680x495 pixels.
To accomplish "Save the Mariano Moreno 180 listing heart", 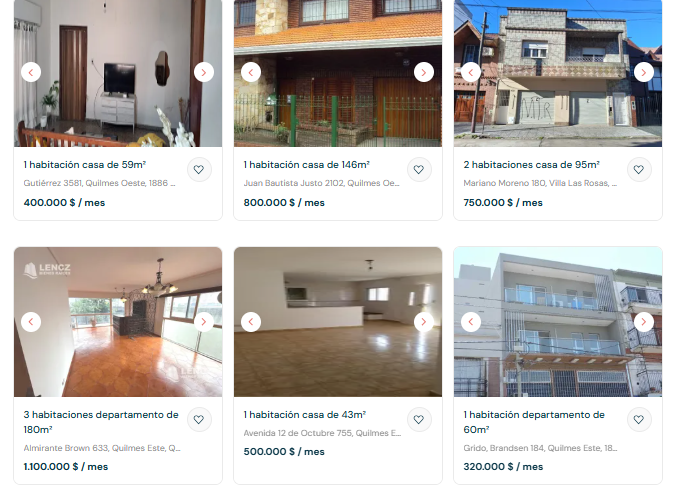I will point(639,170).
